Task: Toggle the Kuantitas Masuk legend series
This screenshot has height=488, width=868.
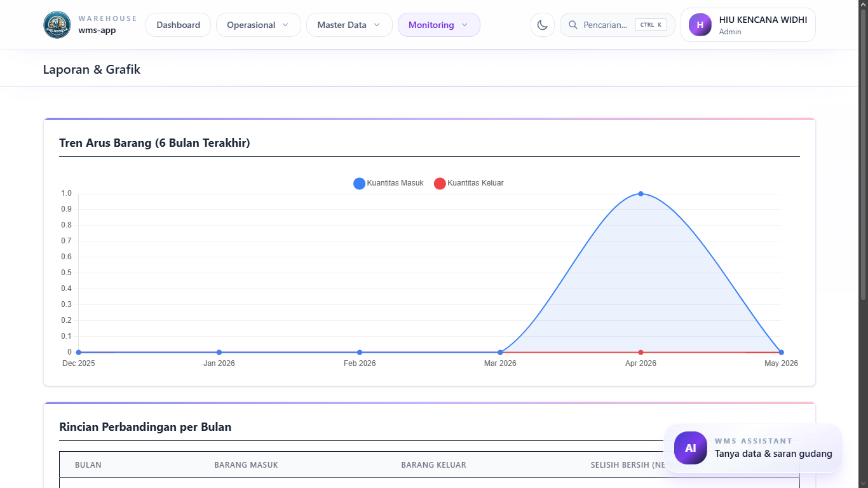Action: [388, 183]
